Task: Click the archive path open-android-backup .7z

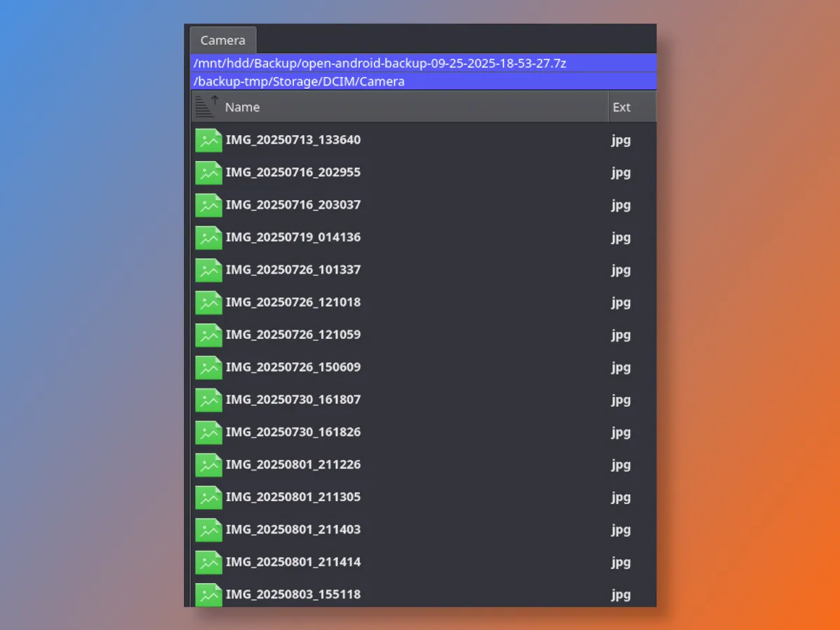Action: coord(380,63)
